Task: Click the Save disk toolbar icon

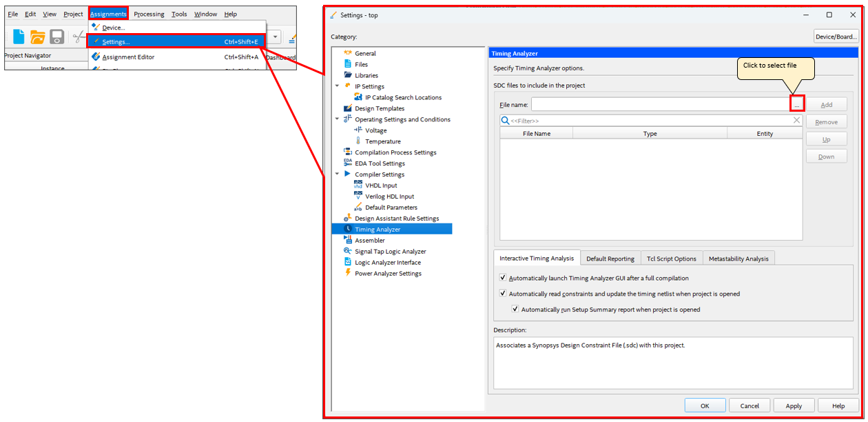Action: (57, 37)
